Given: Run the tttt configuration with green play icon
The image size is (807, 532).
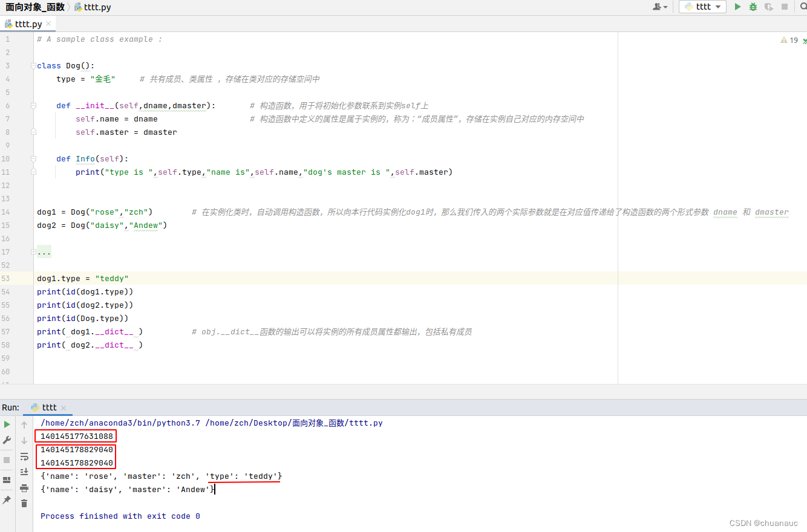Looking at the screenshot, I should click(x=738, y=7).
